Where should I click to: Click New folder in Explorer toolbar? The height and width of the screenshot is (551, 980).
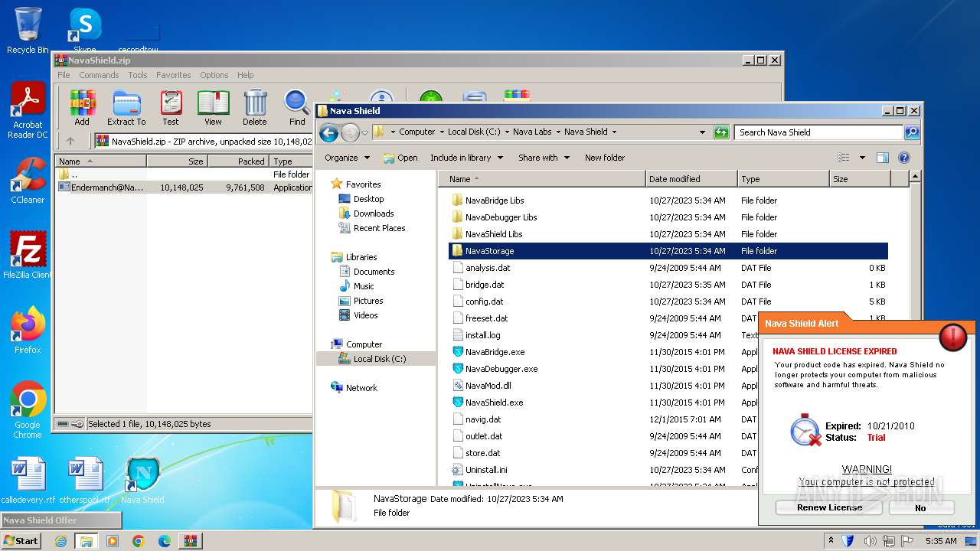[605, 158]
